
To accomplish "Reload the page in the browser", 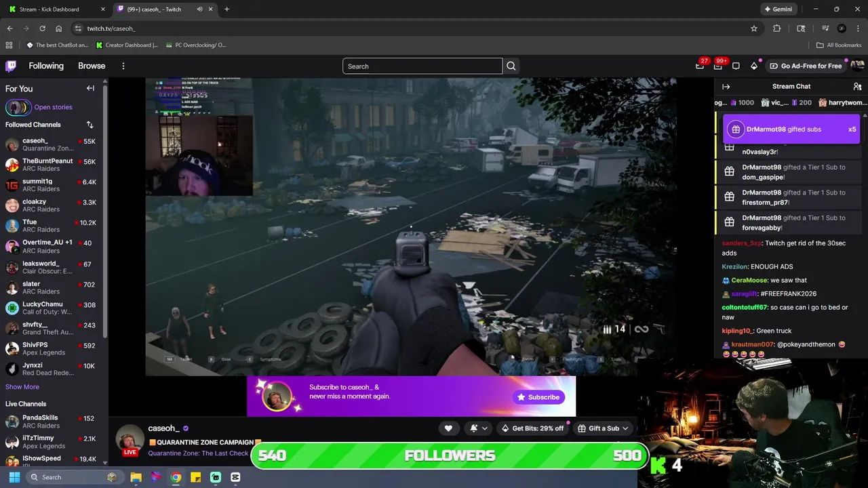I will pyautogui.click(x=42, y=28).
